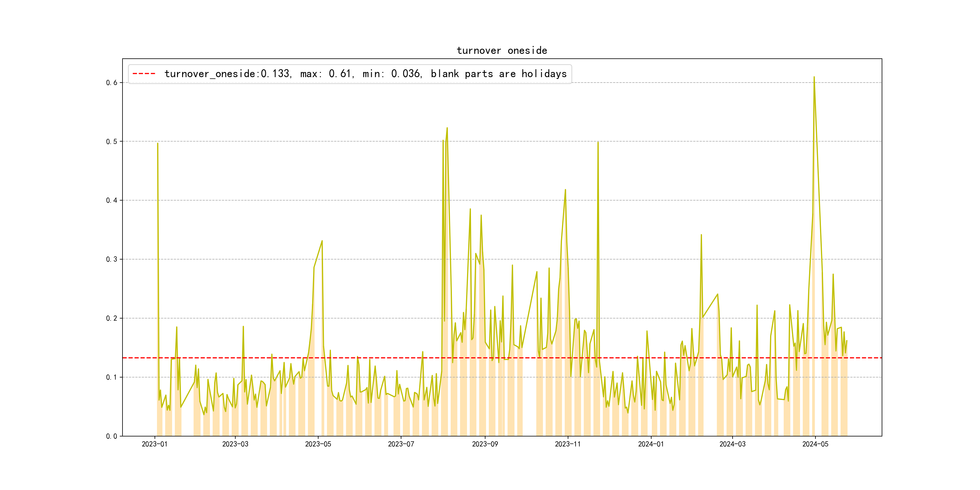Click the 0.1 y-axis tick label

pyautogui.click(x=112, y=377)
